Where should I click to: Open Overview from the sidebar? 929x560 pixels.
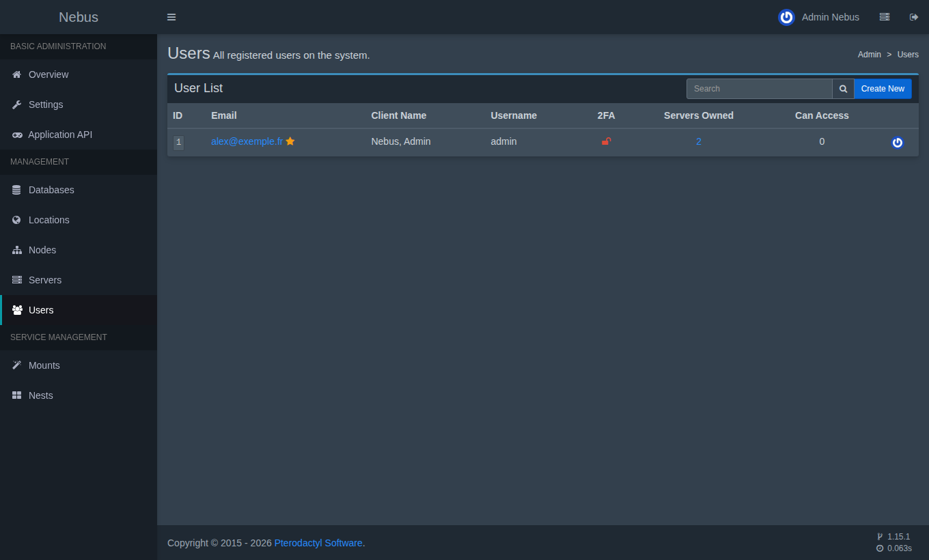79,74
